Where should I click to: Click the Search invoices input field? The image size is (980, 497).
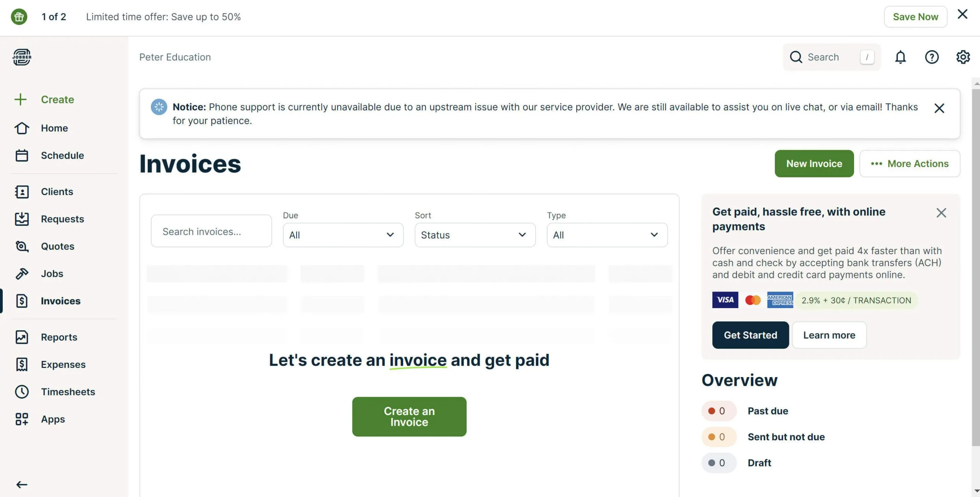211,231
